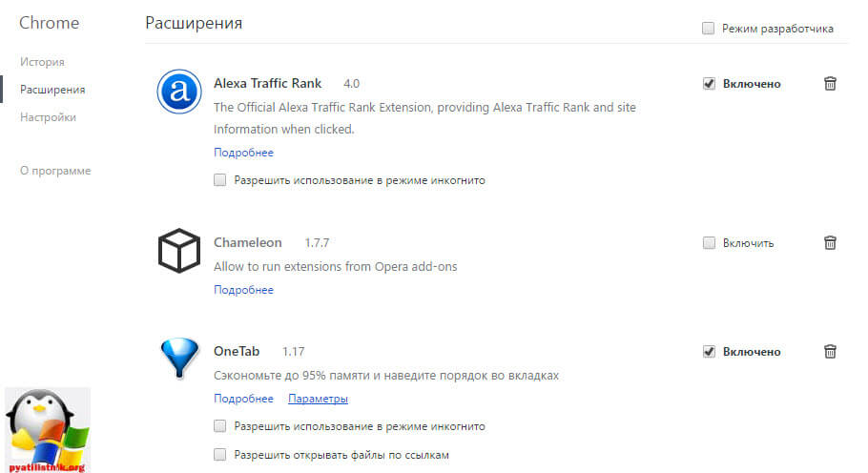This screenshot has height=473, width=868.
Task: Allow OneTab in incognito mode
Action: point(220,426)
